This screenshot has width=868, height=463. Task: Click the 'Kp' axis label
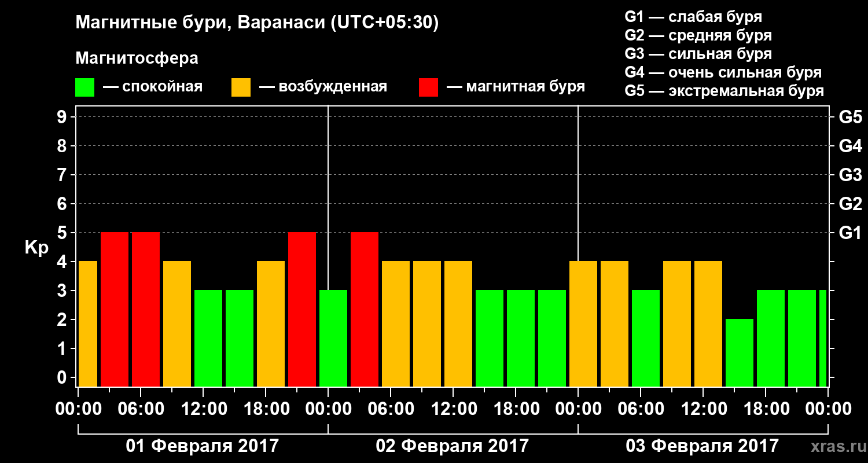pos(36,247)
